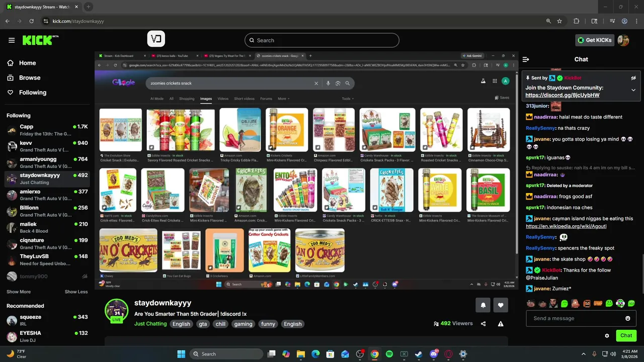The image size is (644, 362).
Task: Share the stream with share icon
Action: pos(483,324)
